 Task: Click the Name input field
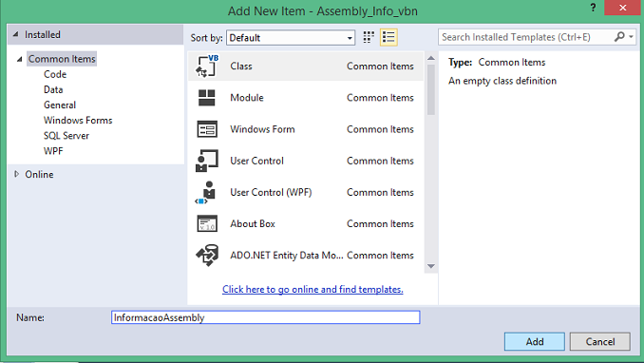(265, 317)
